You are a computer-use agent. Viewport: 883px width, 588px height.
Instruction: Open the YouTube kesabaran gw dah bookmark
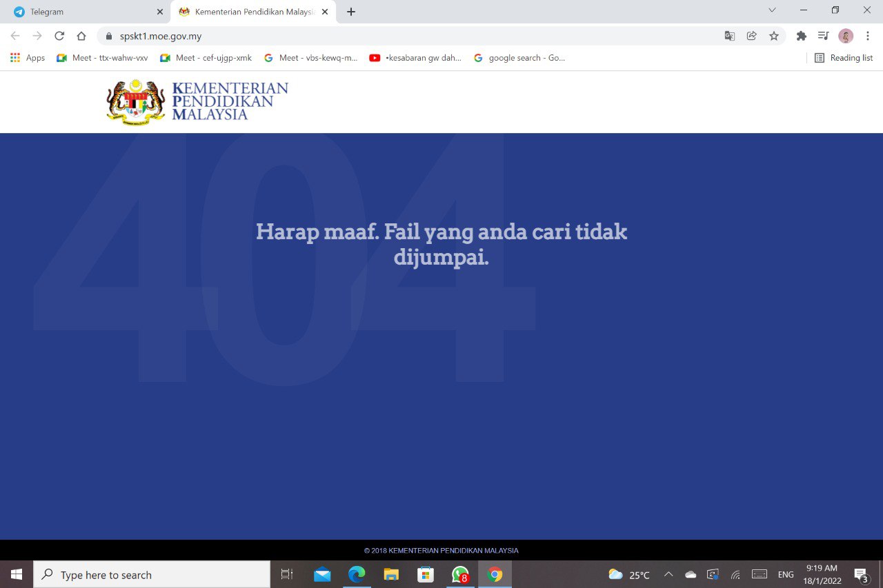415,58
